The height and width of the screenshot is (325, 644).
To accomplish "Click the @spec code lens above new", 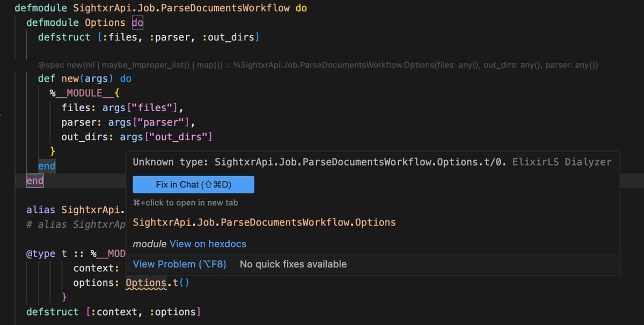I will (318, 65).
